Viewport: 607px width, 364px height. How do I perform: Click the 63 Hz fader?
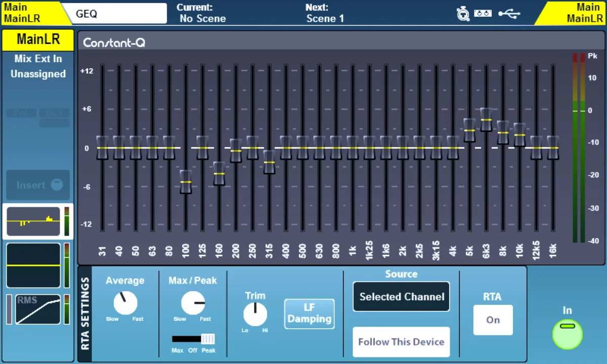152,148
